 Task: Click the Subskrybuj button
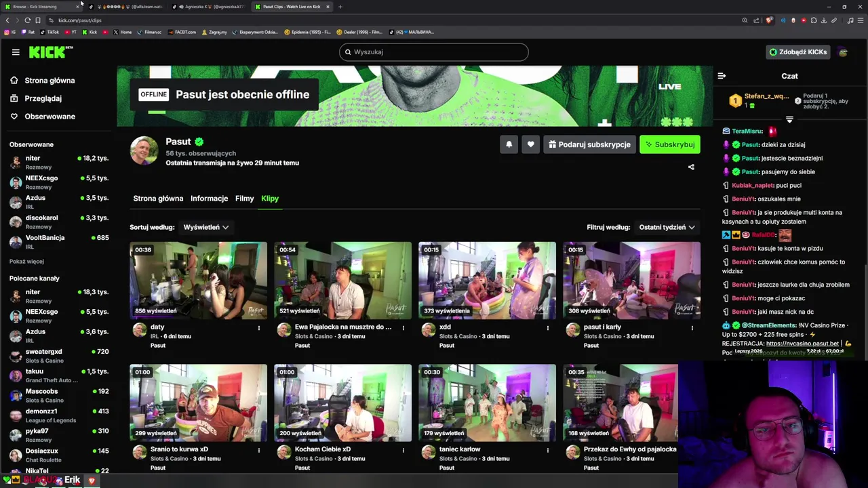click(x=670, y=144)
